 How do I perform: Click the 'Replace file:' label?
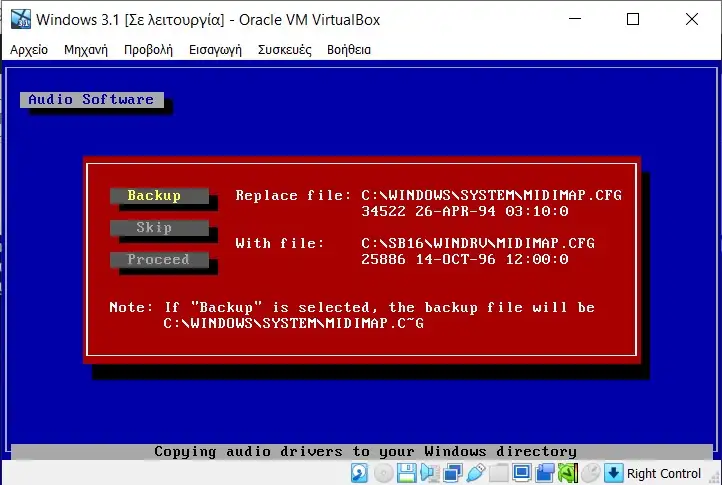293,195
